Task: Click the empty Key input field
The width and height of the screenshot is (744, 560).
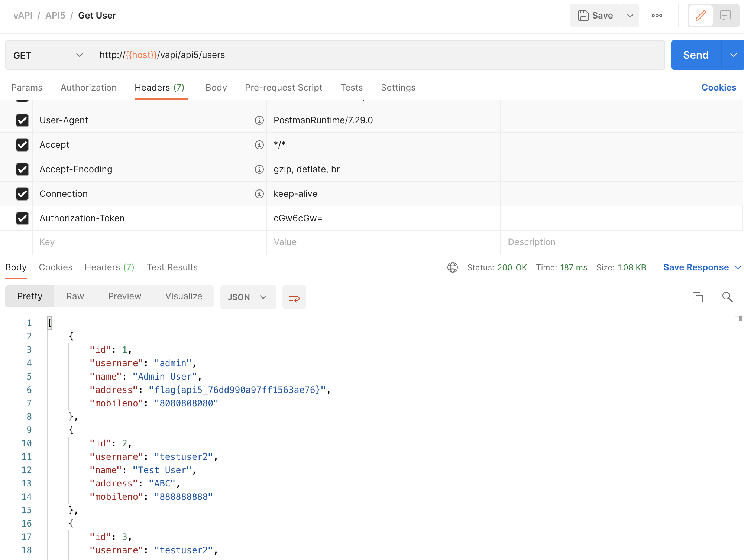Action: click(x=149, y=242)
